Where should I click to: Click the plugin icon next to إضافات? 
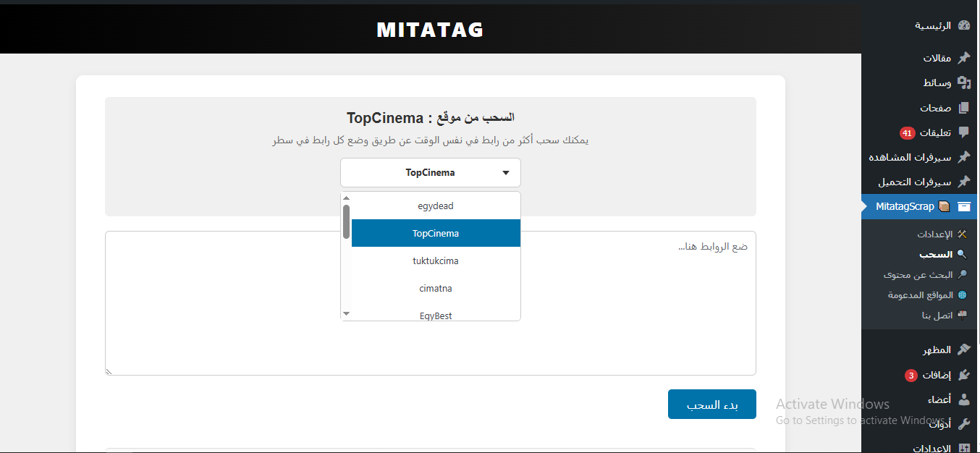pos(963,375)
